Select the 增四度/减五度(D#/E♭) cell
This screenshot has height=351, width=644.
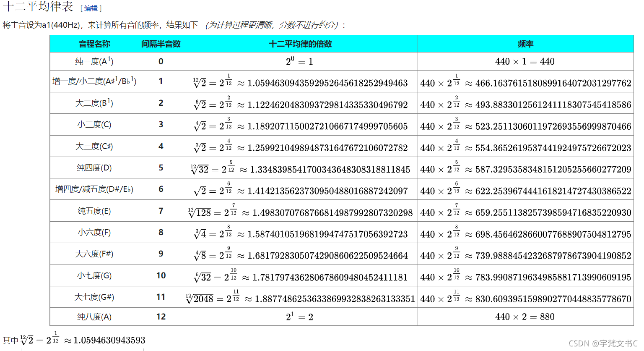pyautogui.click(x=94, y=189)
